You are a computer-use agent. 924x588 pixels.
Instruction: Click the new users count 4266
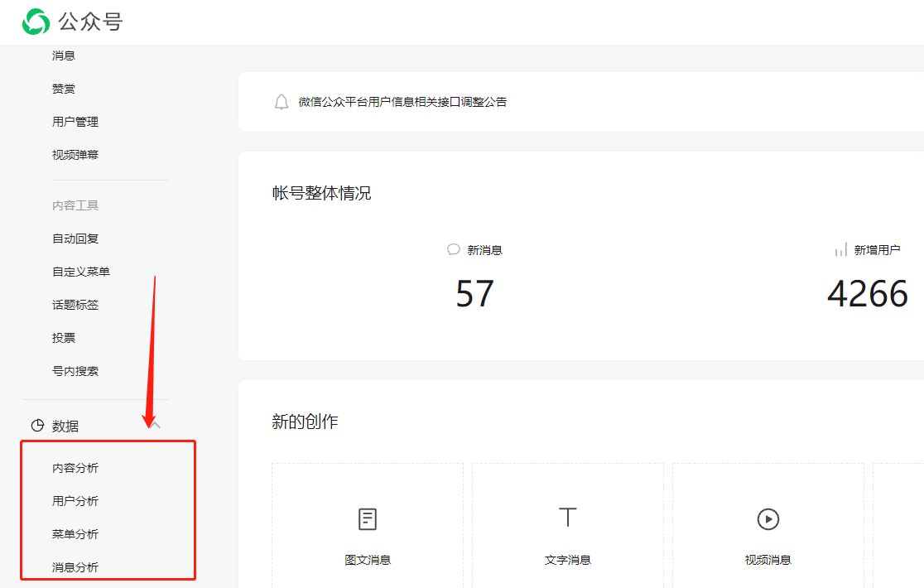point(868,293)
